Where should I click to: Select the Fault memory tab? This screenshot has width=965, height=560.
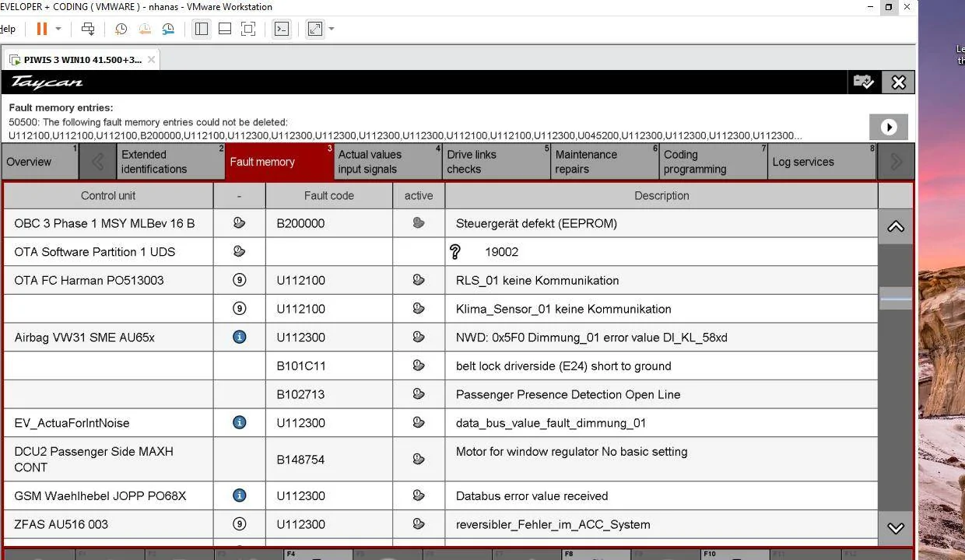point(279,162)
